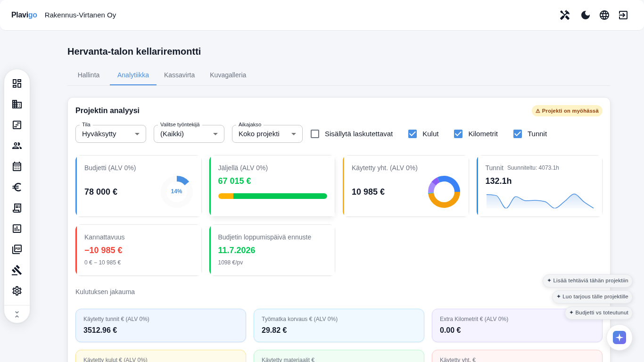Image resolution: width=644 pixels, height=362 pixels.
Task: Go to the Kassavirta tab
Action: [x=179, y=75]
